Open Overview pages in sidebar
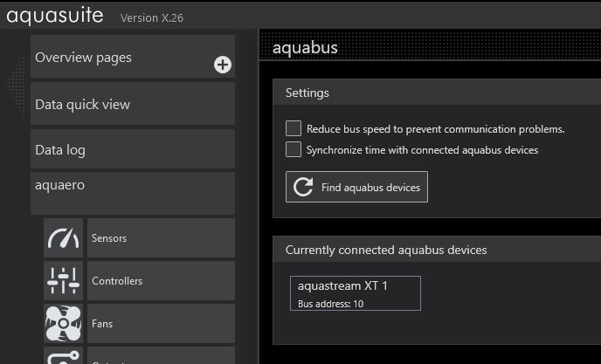 click(x=122, y=58)
